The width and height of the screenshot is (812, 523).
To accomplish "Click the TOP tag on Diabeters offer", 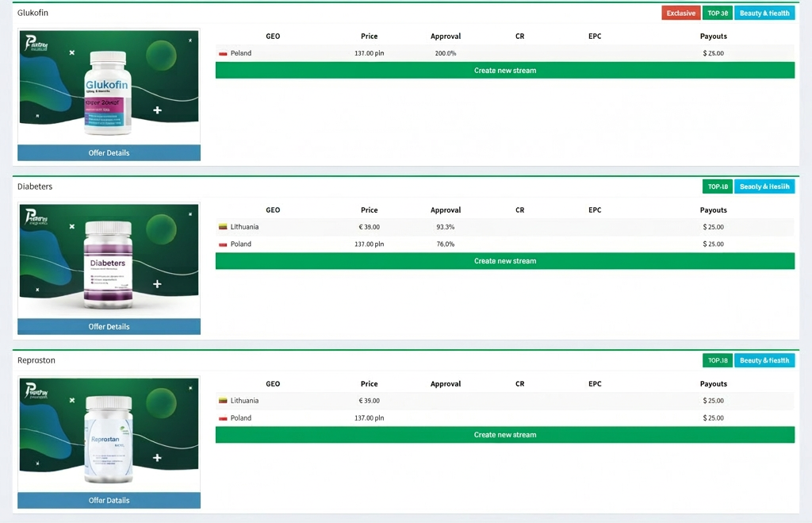I will coord(717,187).
